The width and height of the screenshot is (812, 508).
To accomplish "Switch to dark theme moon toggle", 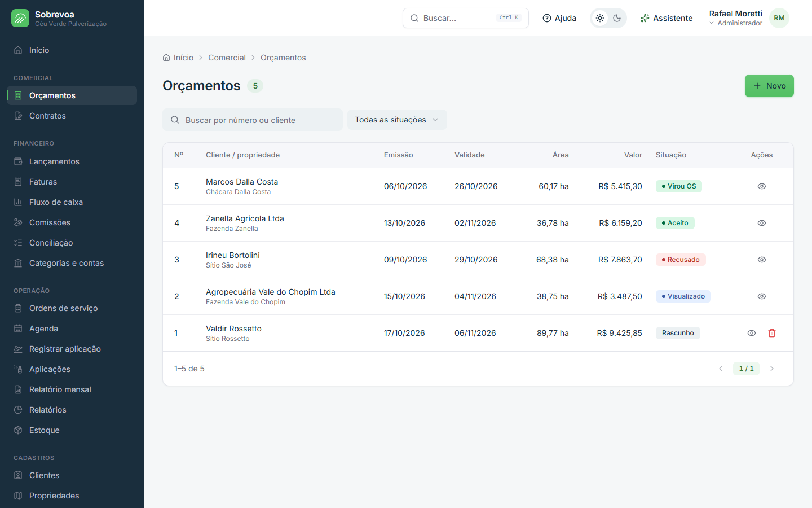I will point(617,18).
